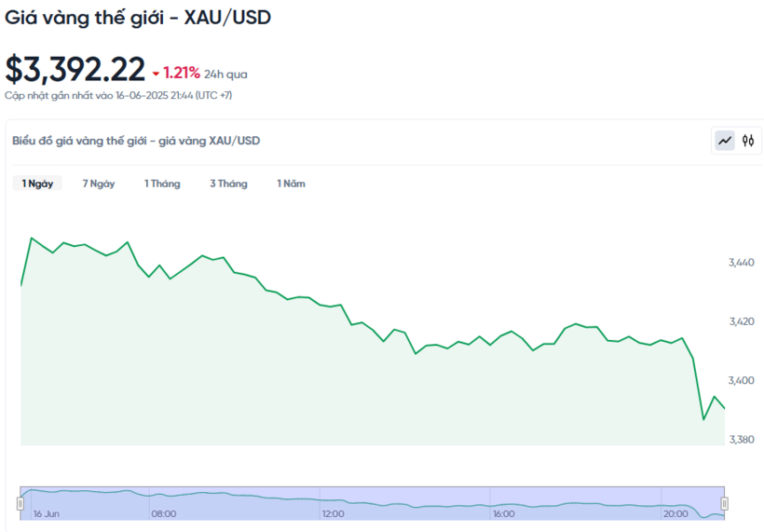The width and height of the screenshot is (764, 532).
Task: Click the 08:00 label in navigator
Action: (x=163, y=513)
